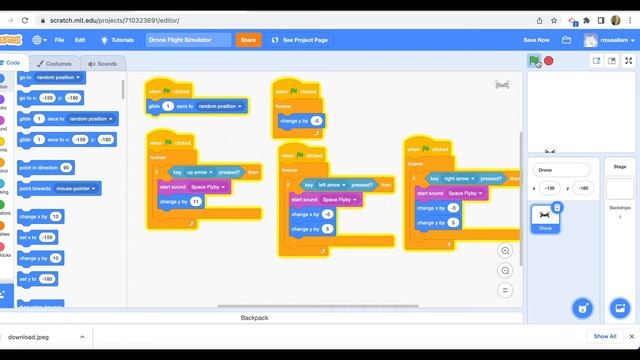The height and width of the screenshot is (360, 640).
Task: Click the orange Share button
Action: (248, 40)
